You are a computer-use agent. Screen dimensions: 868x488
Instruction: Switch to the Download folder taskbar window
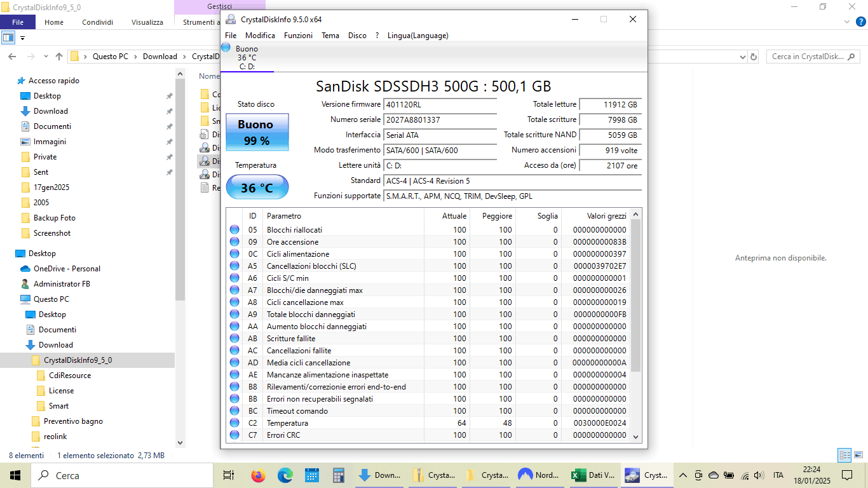pos(379,475)
